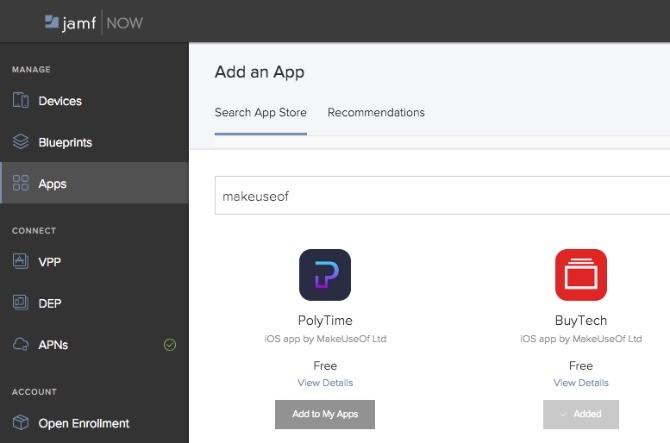Click the BuyTech app title
This screenshot has height=443, width=670.
(x=581, y=320)
